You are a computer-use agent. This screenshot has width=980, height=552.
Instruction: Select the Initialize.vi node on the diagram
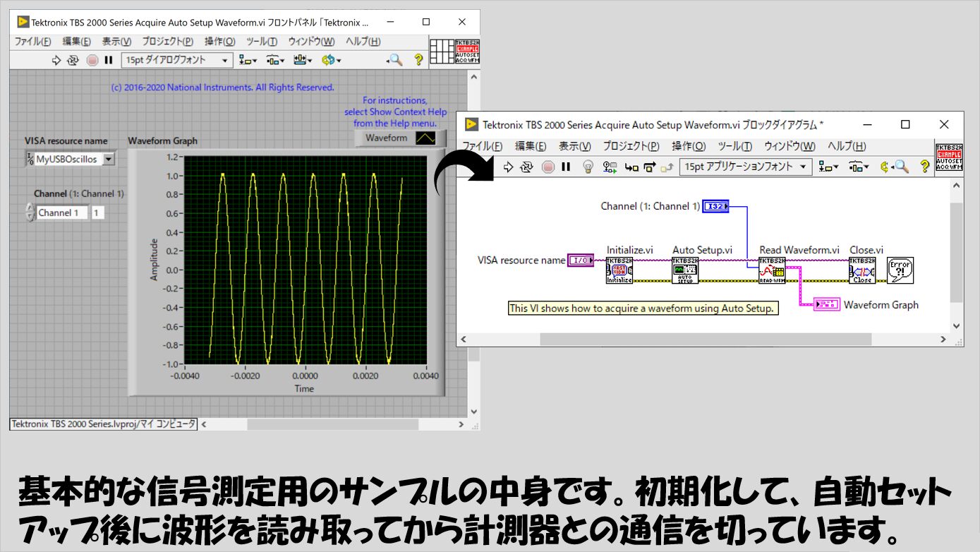coord(619,270)
